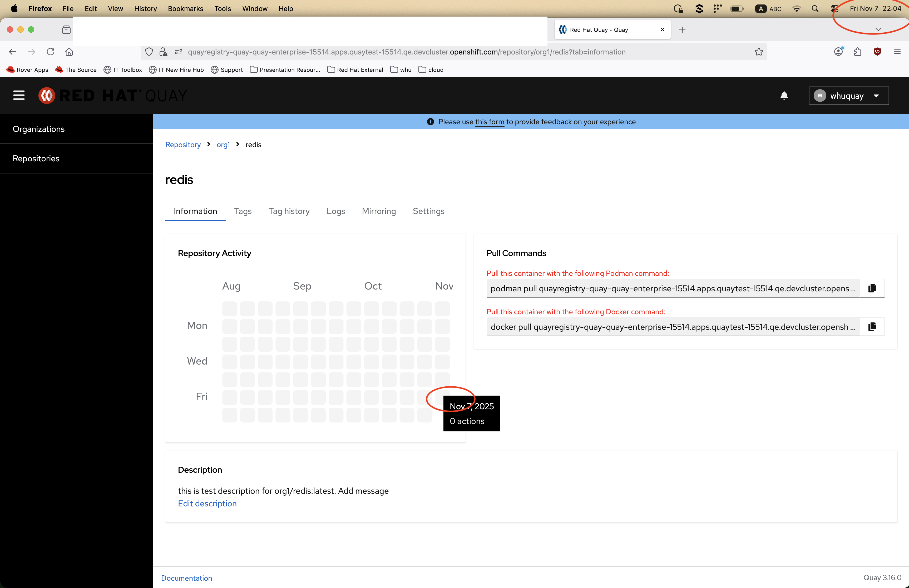Select Organizations in the sidebar
The width and height of the screenshot is (909, 588).
tap(38, 129)
